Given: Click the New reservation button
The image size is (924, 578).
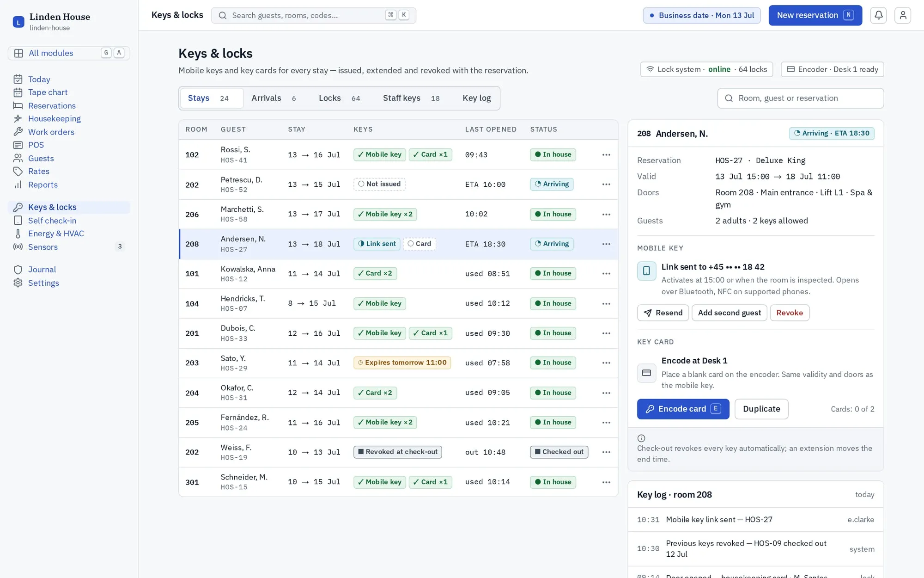Looking at the screenshot, I should [x=815, y=15].
